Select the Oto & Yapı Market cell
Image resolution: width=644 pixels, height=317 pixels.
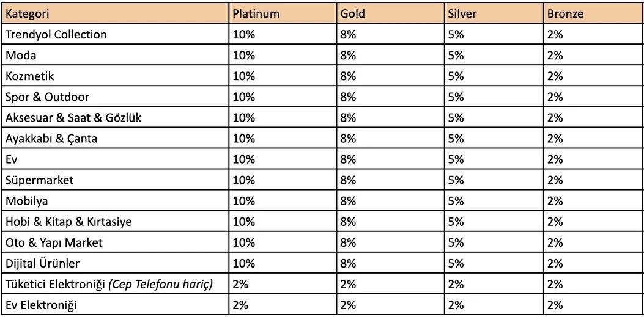pyautogui.click(x=116, y=242)
